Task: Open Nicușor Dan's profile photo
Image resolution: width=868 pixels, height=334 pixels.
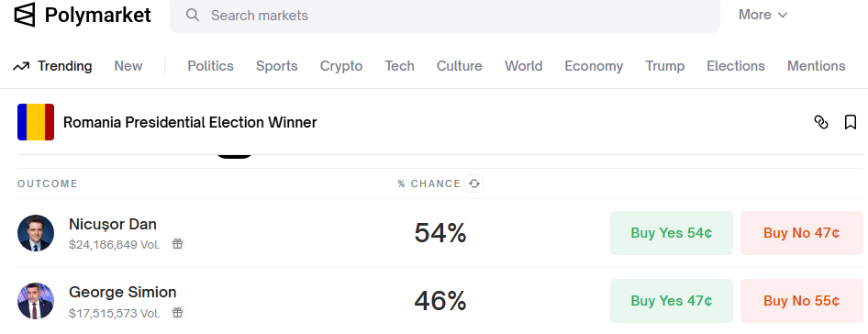Action: [x=36, y=233]
